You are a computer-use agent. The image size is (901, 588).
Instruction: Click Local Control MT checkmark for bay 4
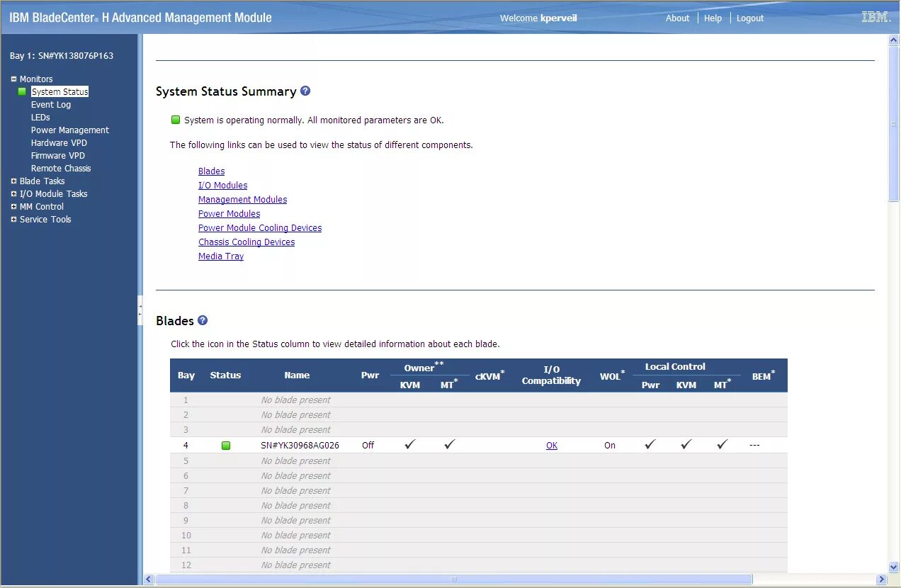722,445
